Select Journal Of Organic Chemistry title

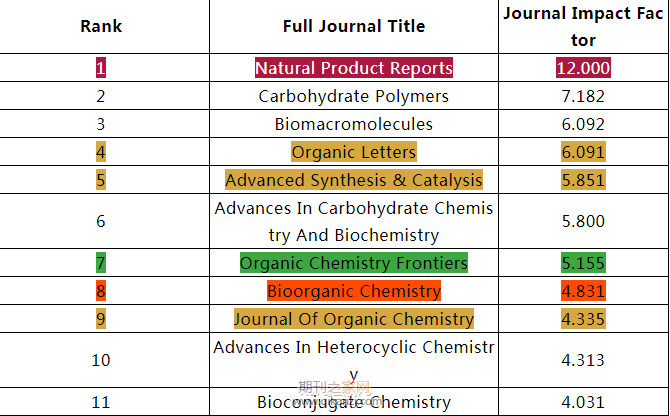pyautogui.click(x=353, y=320)
